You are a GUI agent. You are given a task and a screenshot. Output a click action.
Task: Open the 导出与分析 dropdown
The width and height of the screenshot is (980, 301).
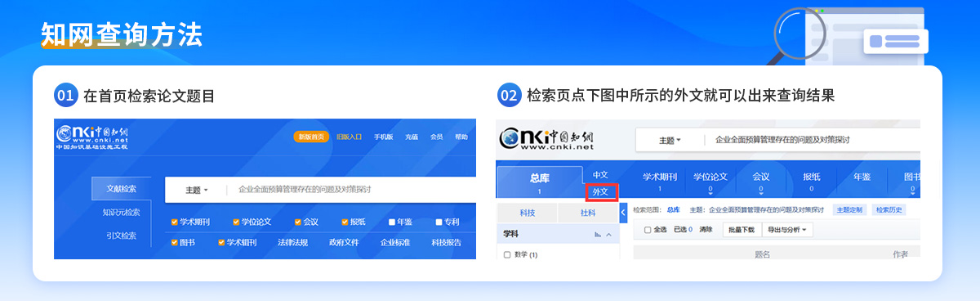[x=787, y=230]
